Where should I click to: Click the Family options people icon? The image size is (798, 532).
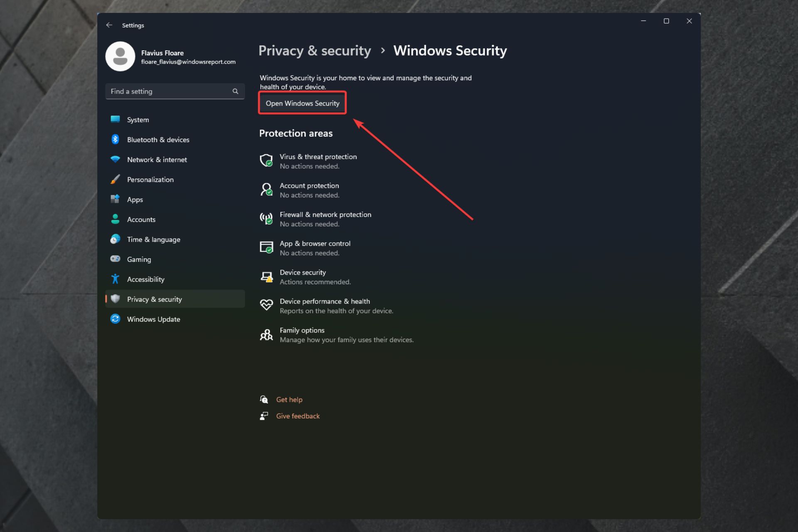[266, 335]
